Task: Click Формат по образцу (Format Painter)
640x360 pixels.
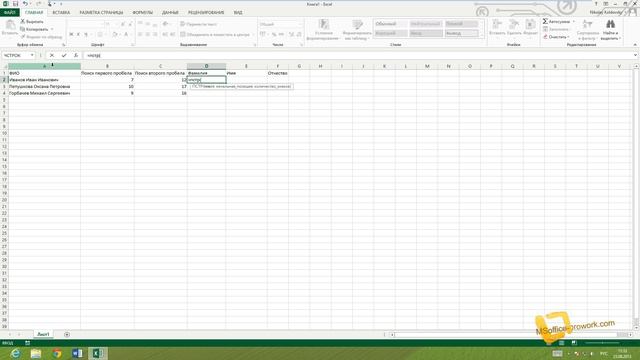Action: (x=41, y=37)
